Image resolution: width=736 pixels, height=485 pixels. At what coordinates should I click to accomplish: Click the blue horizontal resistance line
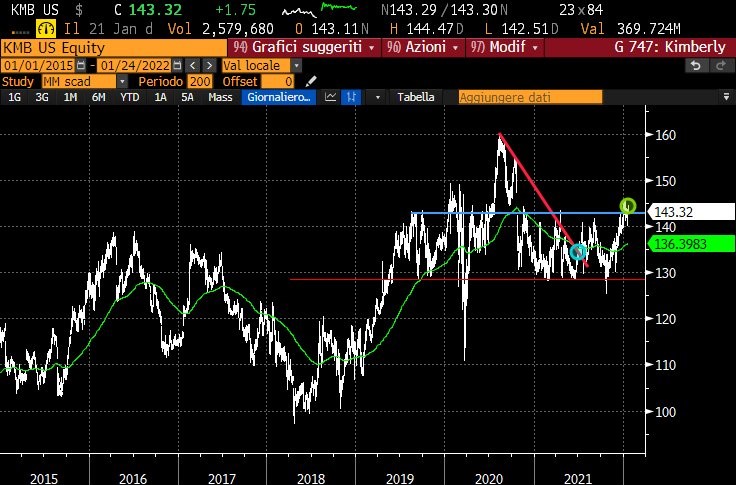tap(528, 213)
